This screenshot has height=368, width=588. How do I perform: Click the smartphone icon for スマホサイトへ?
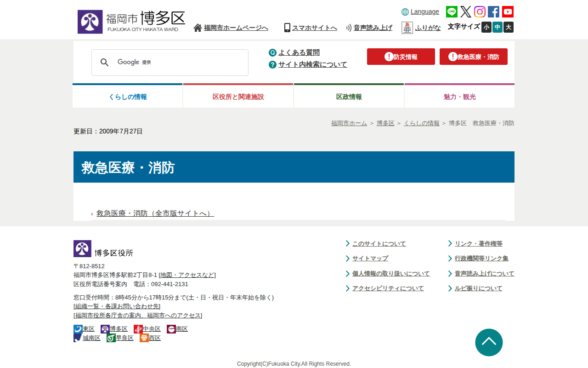287,28
